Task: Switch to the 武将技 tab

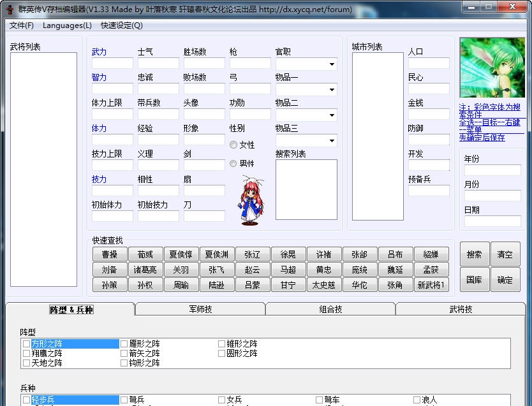Action: (x=461, y=308)
